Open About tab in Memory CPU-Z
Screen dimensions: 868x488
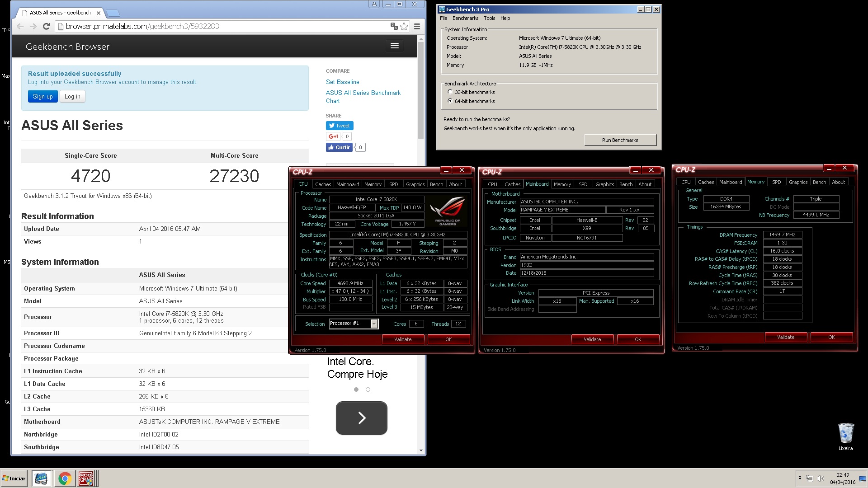(838, 182)
